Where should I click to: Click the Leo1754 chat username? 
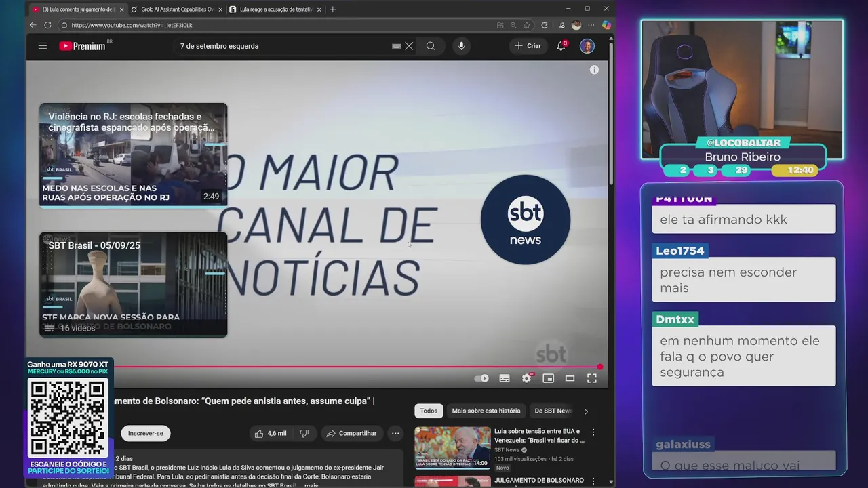(x=680, y=251)
